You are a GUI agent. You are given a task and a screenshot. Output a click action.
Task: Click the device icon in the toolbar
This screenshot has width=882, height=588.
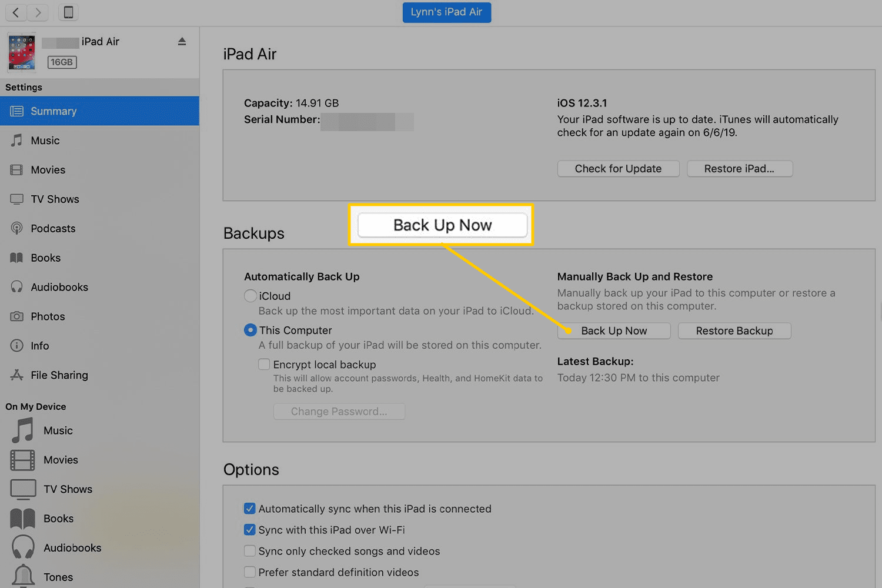pyautogui.click(x=68, y=12)
